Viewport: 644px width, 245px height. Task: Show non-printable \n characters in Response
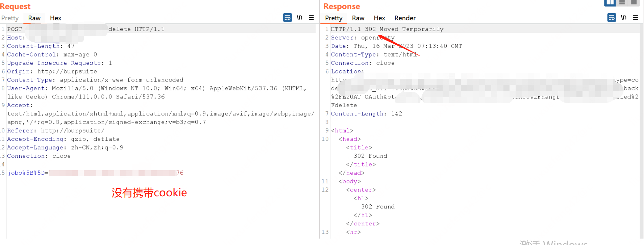(x=624, y=17)
